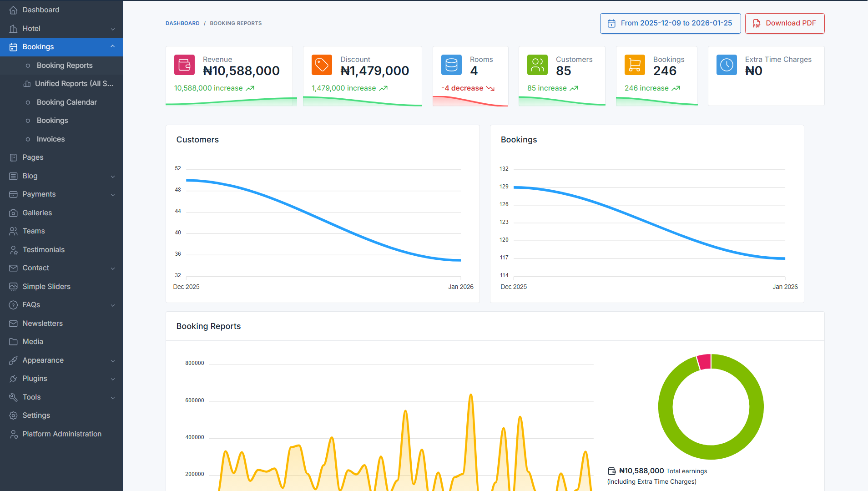Expand the Payments submenu arrow

pyautogui.click(x=113, y=195)
